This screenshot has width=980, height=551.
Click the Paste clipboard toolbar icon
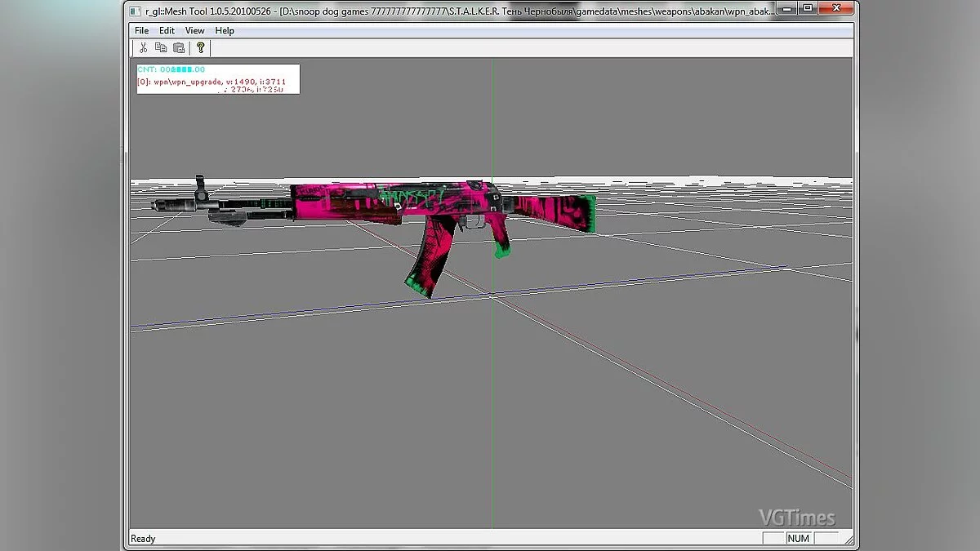coord(178,48)
